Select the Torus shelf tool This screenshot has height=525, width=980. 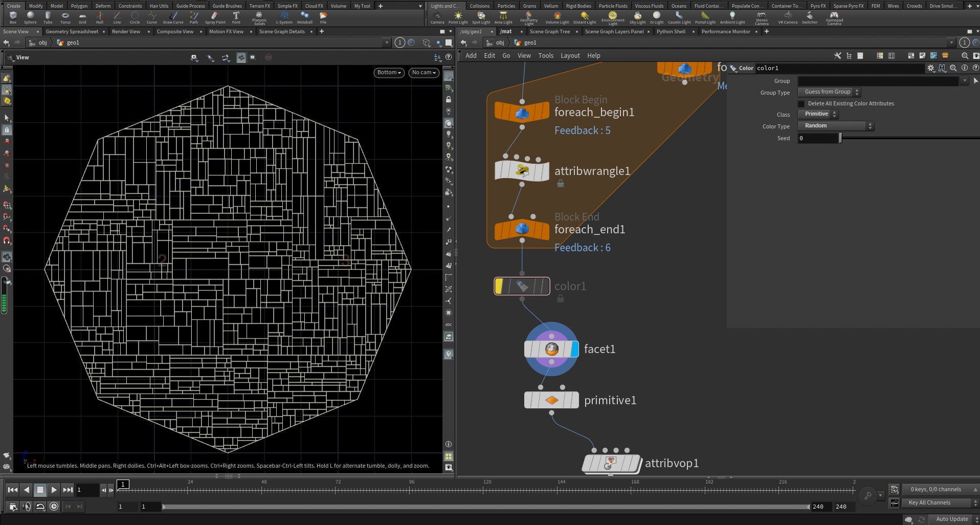tap(65, 18)
